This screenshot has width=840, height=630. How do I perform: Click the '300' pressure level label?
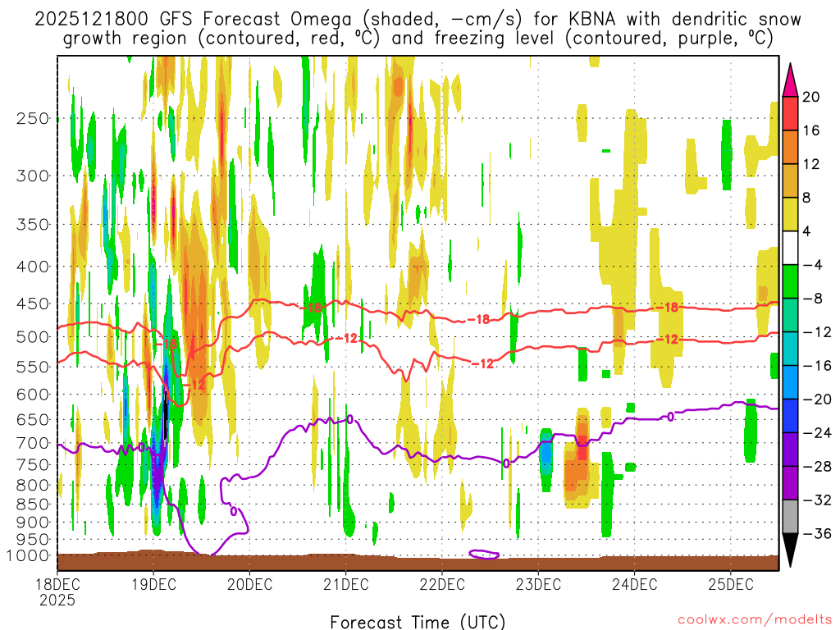click(33, 176)
